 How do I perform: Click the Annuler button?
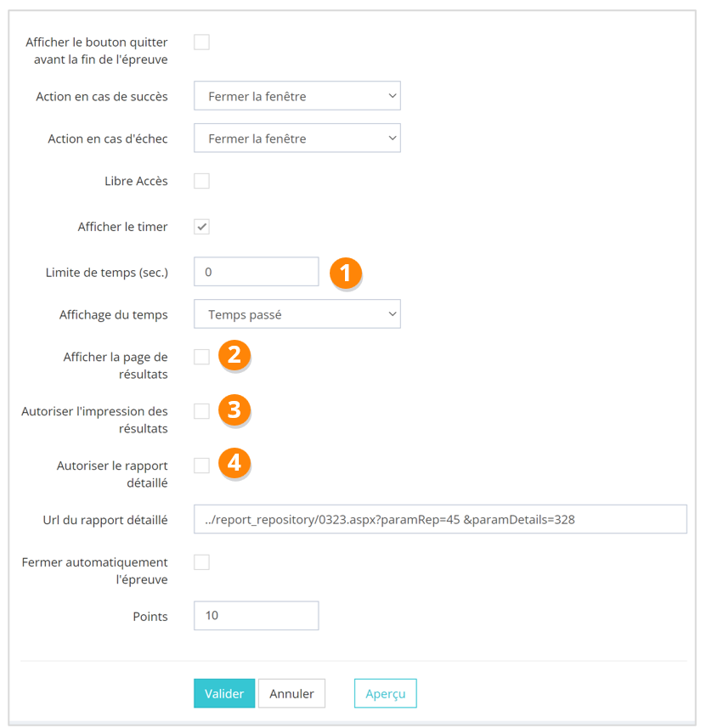click(x=291, y=693)
